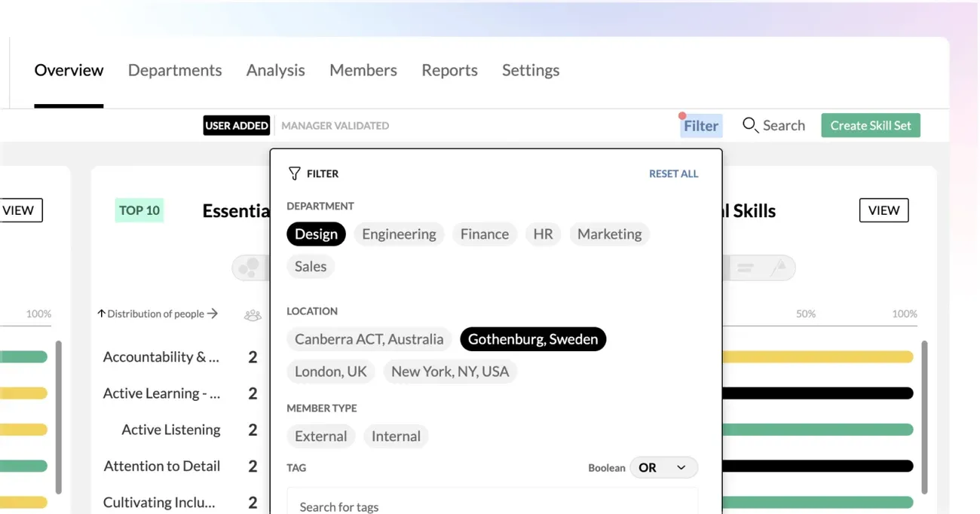Image resolution: width=980 pixels, height=514 pixels.
Task: Click the funnel icon beside FILTER heading
Action: pyautogui.click(x=294, y=173)
